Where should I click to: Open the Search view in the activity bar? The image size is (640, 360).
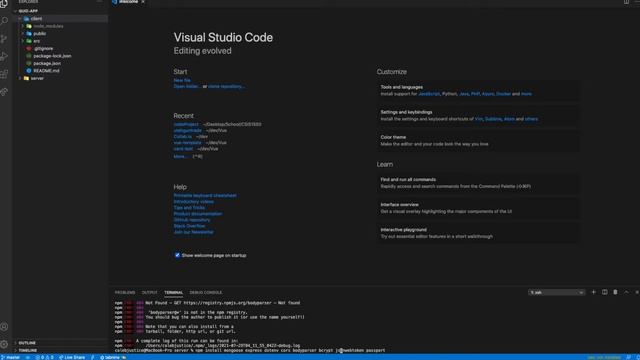pyautogui.click(x=4, y=21)
